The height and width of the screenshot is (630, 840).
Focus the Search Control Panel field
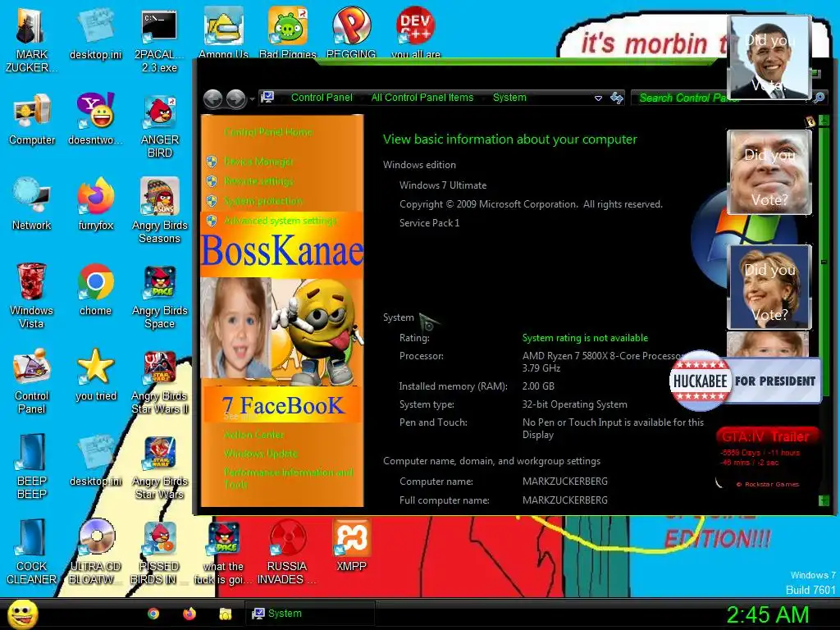pos(728,98)
